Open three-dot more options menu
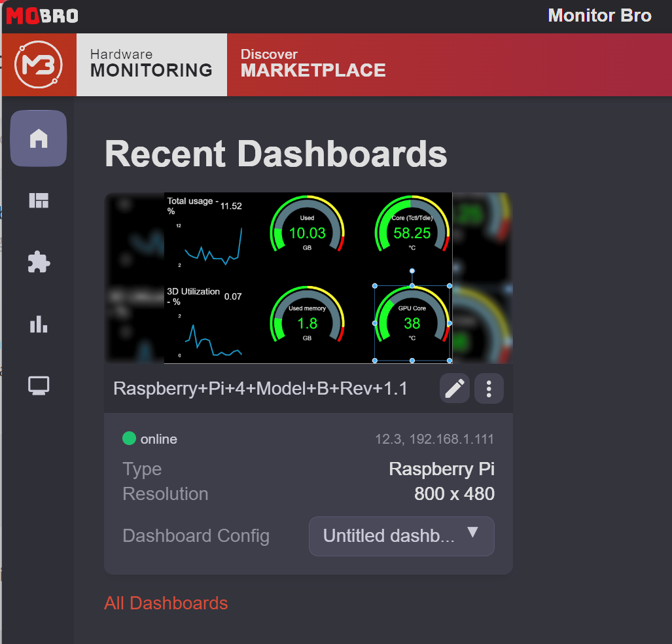The height and width of the screenshot is (644, 672). [x=489, y=389]
